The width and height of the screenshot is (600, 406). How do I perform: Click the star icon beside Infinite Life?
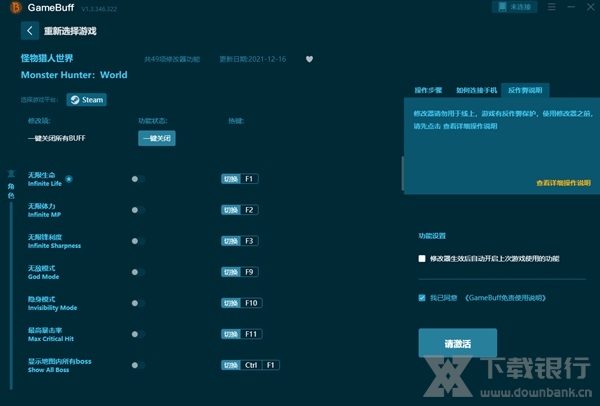click(69, 178)
